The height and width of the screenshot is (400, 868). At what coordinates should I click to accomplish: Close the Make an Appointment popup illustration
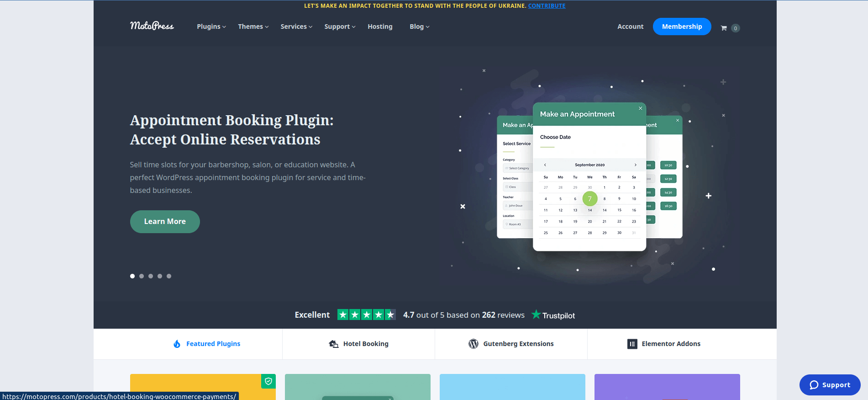pyautogui.click(x=641, y=108)
